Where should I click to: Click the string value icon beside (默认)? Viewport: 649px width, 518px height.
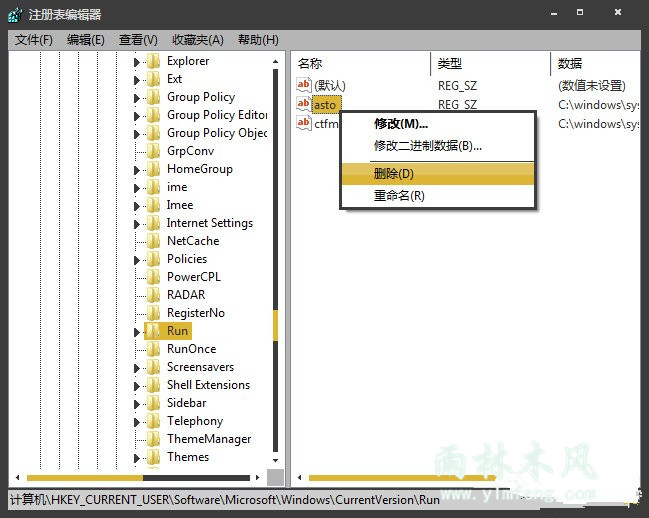303,85
